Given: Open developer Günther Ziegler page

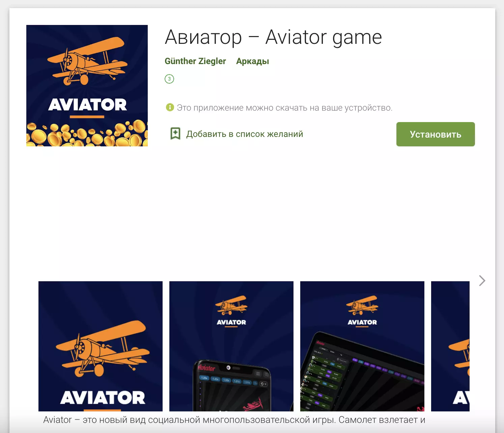Looking at the screenshot, I should [195, 61].
